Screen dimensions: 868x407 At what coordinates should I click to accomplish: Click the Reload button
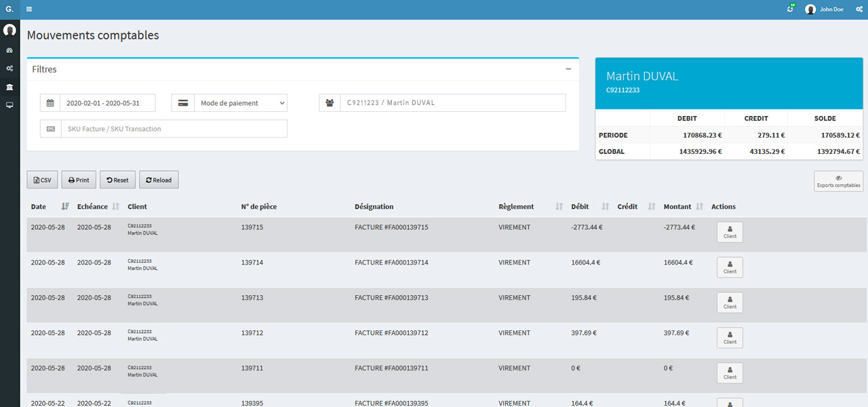coord(159,180)
